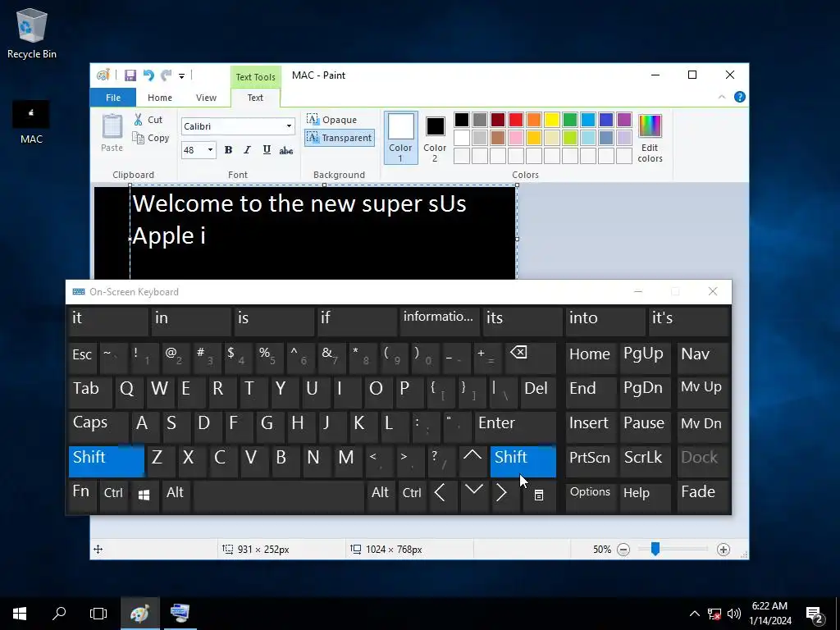Click the spacebar on On-Screen Keyboard
This screenshot has height=630, width=840.
click(x=279, y=495)
